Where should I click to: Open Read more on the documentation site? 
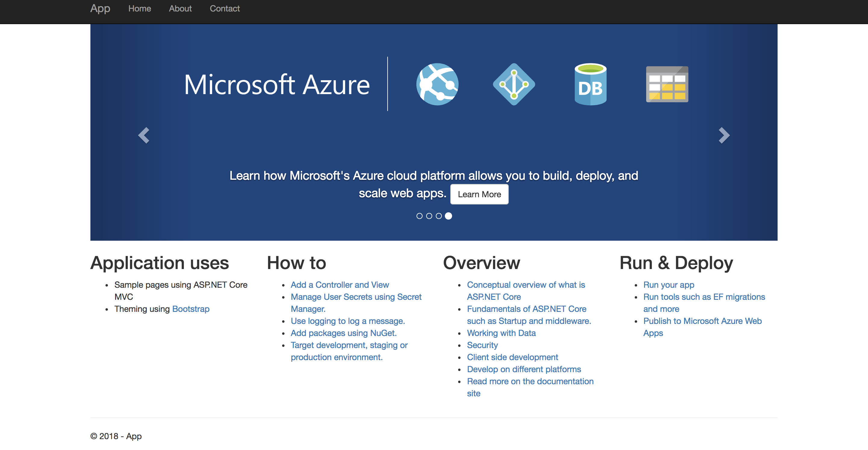pyautogui.click(x=530, y=387)
